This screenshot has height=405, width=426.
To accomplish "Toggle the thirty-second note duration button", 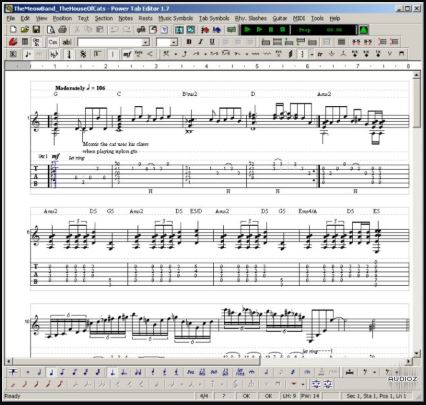I will [86, 372].
